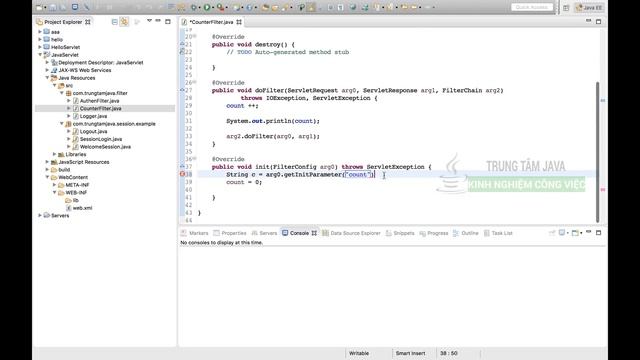Toggle fold at line 36 @Override
The height and width of the screenshot is (360, 640).
click(195, 159)
